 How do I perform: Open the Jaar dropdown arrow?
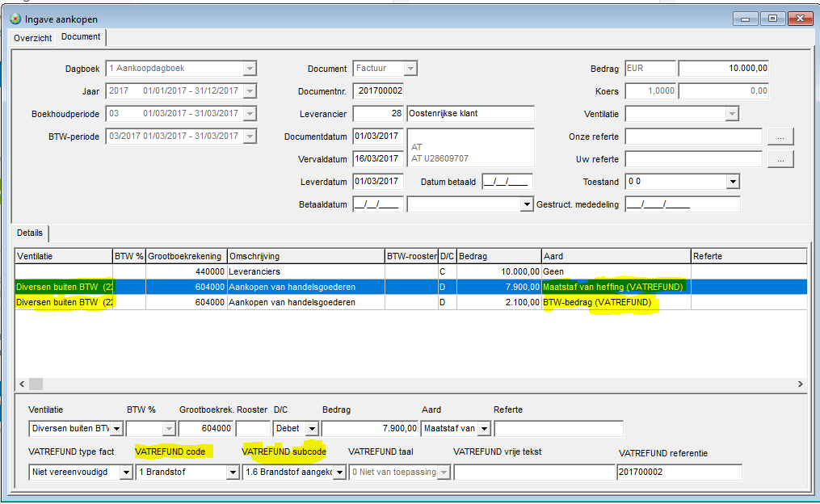pos(250,91)
